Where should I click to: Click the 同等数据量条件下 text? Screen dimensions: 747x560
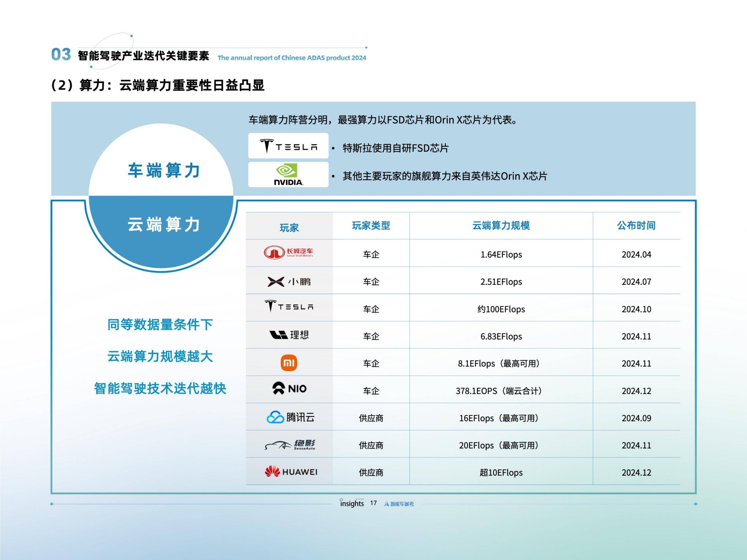tap(160, 324)
